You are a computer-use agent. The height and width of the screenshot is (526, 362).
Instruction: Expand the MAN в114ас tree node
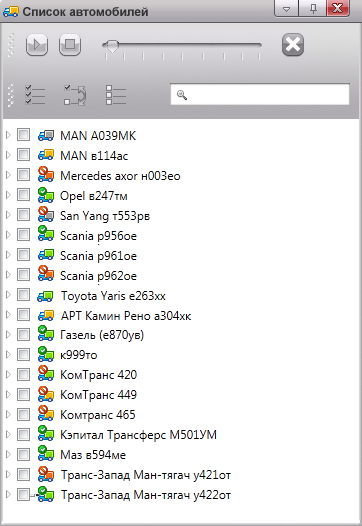pos(8,155)
